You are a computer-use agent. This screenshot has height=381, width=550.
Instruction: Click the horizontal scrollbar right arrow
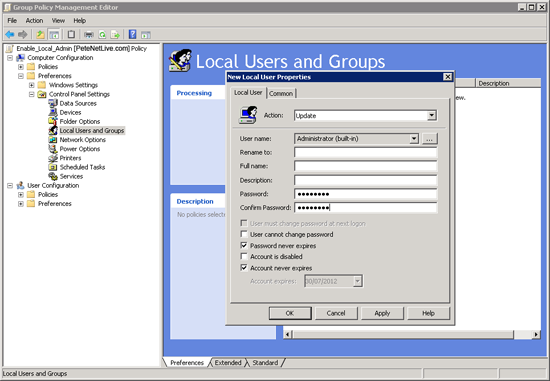point(536,334)
